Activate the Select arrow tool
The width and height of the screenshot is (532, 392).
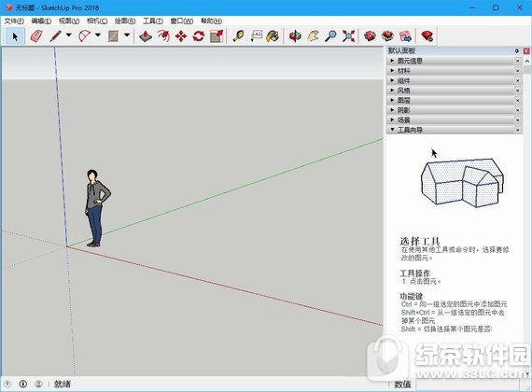coord(15,36)
